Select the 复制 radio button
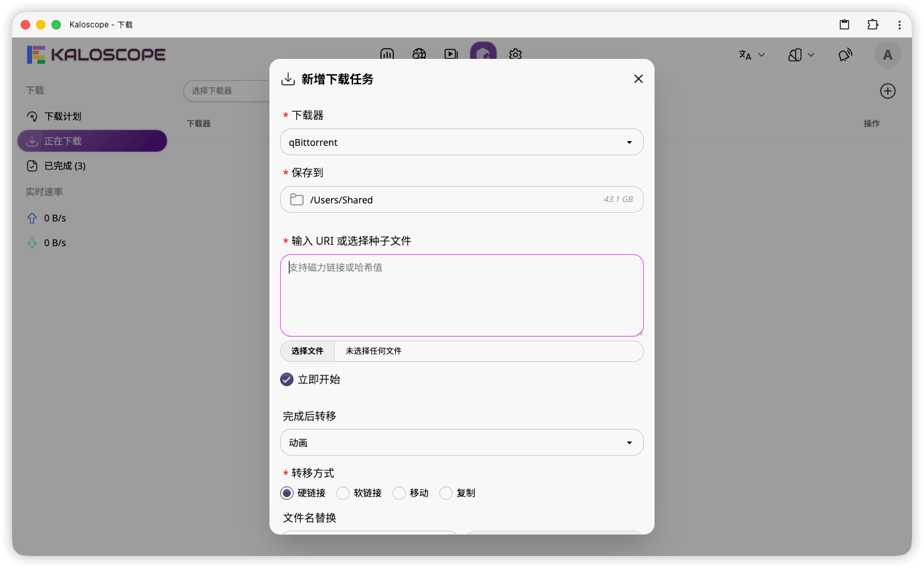Viewport: 924px width, 568px height. (x=446, y=493)
